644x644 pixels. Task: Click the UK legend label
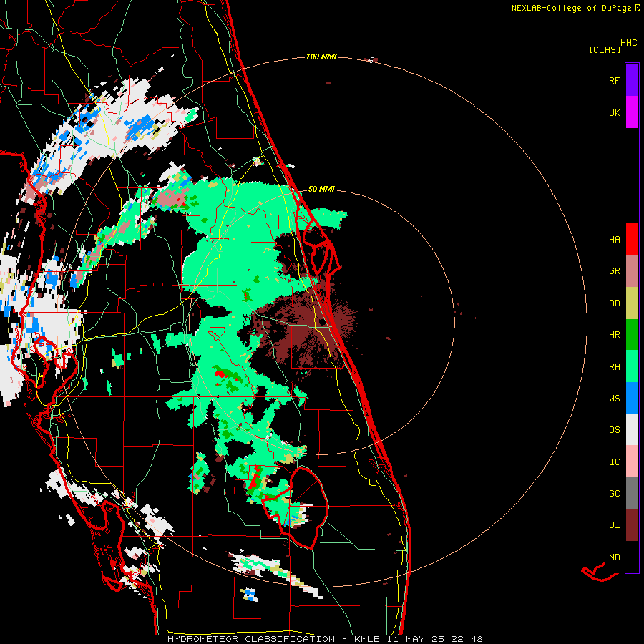tap(614, 112)
